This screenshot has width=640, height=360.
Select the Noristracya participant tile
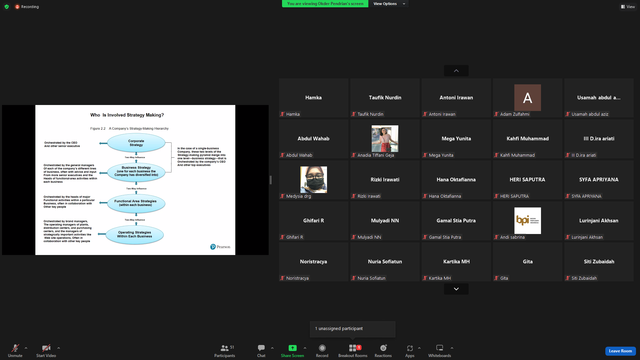[x=313, y=262]
